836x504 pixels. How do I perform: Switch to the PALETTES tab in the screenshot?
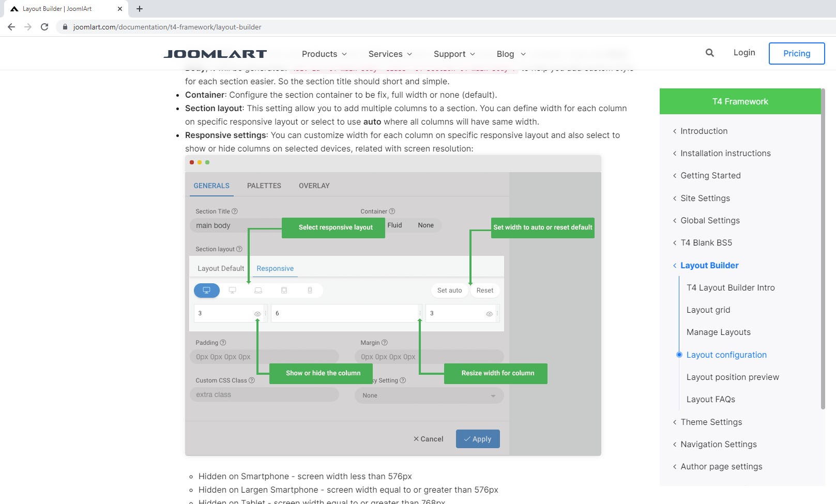[264, 186]
